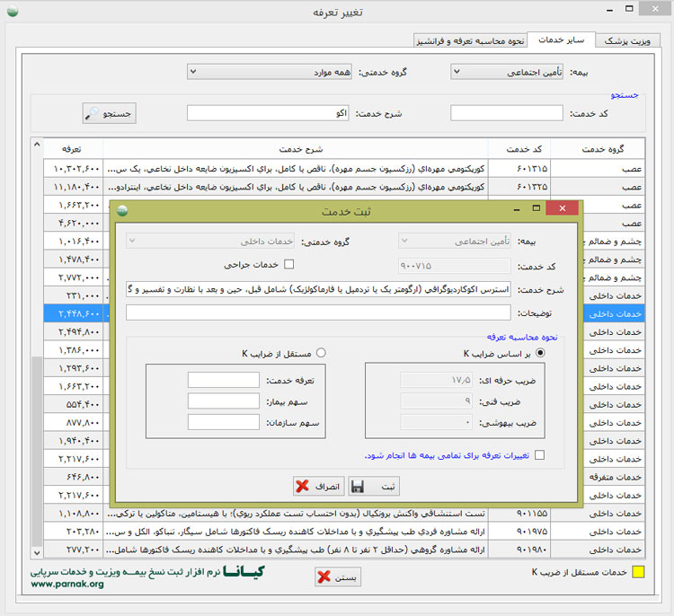Viewport: 674px width, 616px height.
Task: Switch to the ویزیت پزشک tab
Action: (628, 41)
